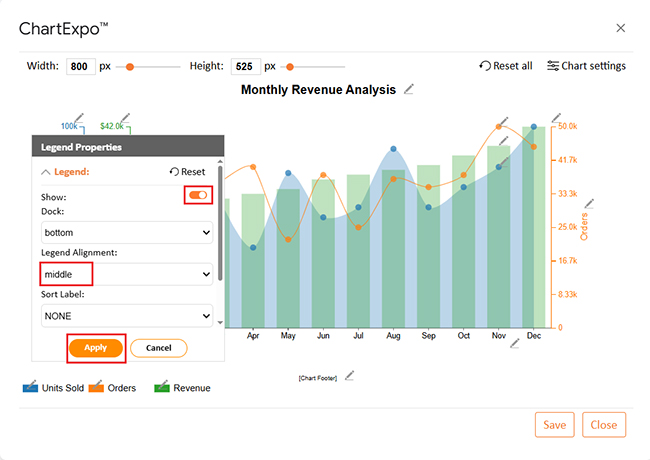Screen dimensions: 650x460
Task: Click pencil icon above $42.0k axis label
Action: 126,118
